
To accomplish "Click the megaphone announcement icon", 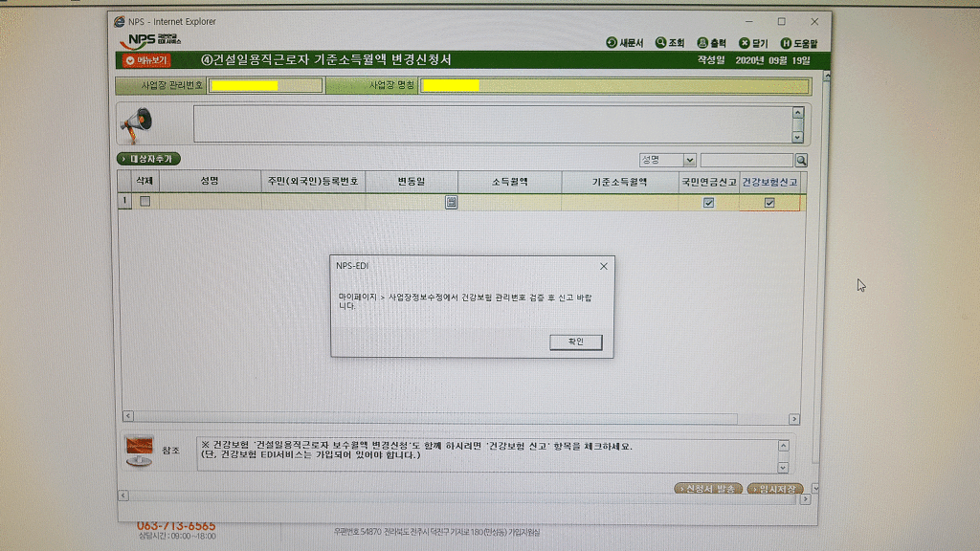I will point(136,124).
